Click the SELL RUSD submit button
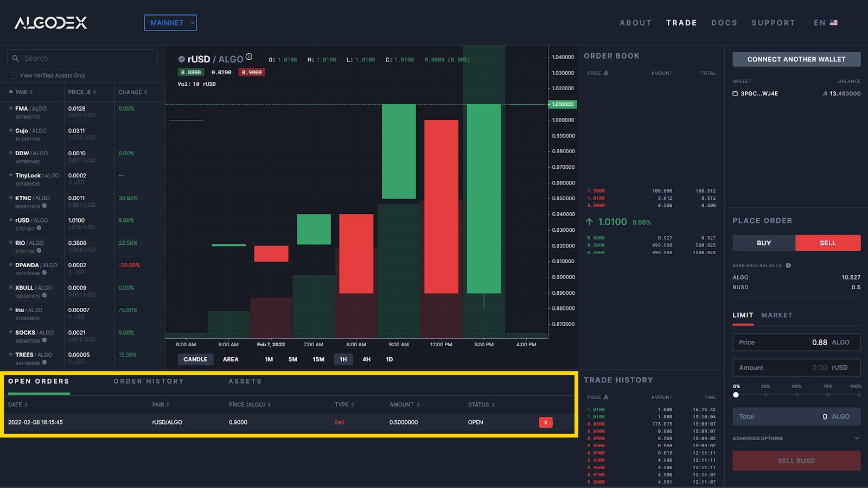Screen dimensions: 868x488 point(796,461)
